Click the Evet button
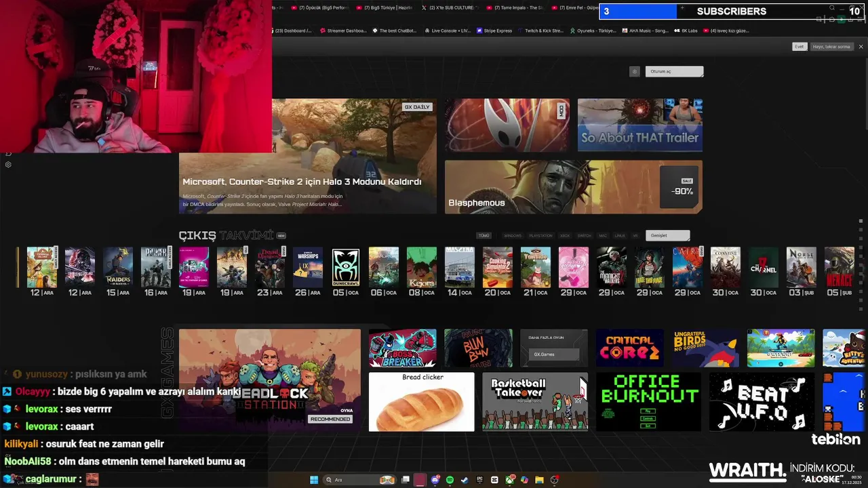Image resolution: width=868 pixels, height=488 pixels. [800, 47]
